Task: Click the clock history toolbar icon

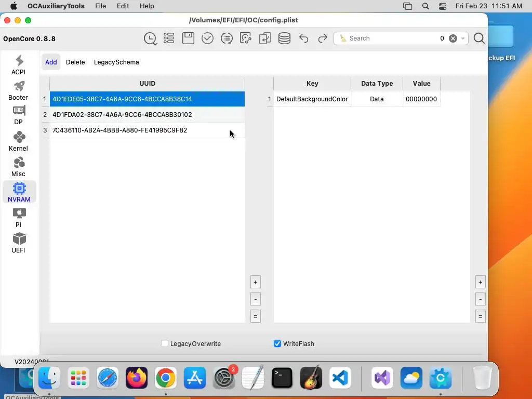Action: click(x=150, y=38)
